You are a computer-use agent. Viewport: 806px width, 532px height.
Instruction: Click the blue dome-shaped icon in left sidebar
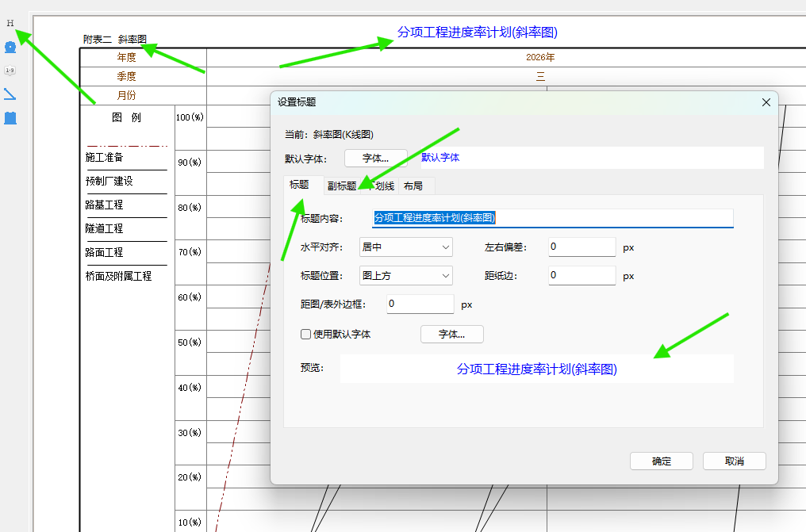[x=10, y=48]
